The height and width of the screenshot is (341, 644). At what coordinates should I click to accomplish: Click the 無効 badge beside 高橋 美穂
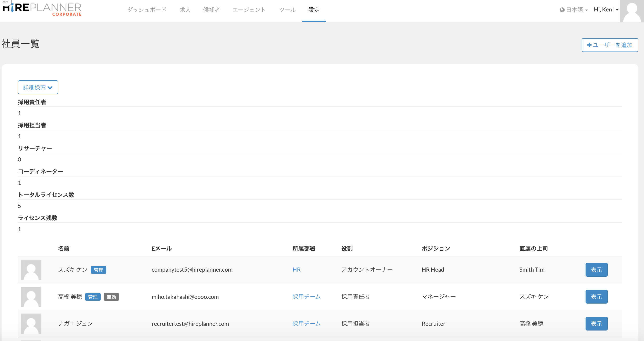click(x=111, y=297)
